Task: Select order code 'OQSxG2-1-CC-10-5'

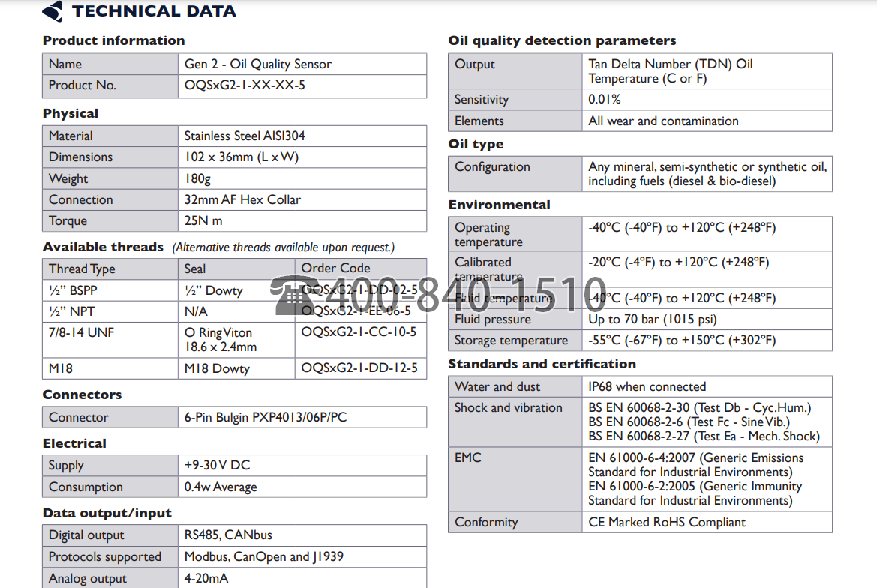Action: [359, 332]
